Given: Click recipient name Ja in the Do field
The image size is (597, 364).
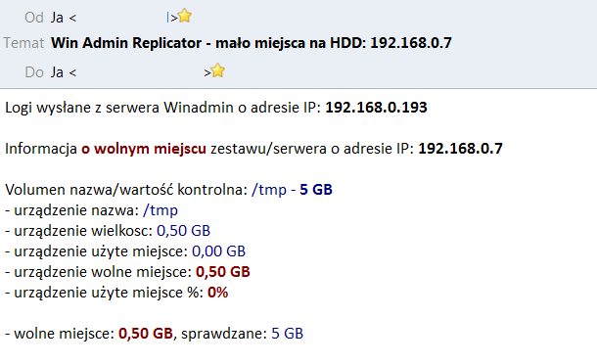Looking at the screenshot, I should [x=57, y=72].
